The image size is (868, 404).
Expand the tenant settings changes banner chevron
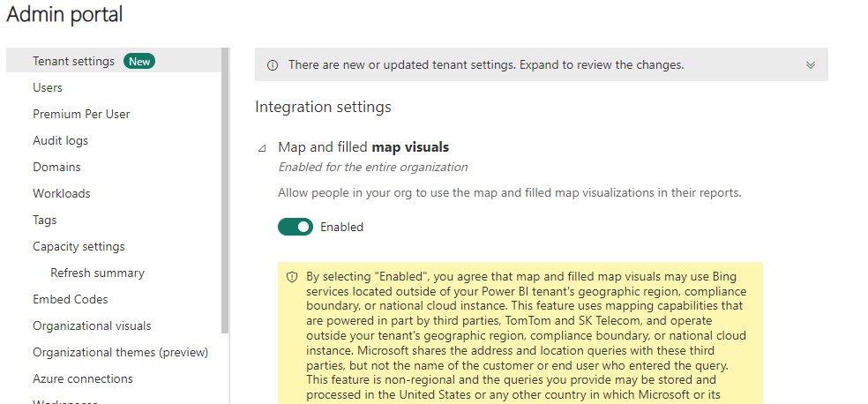[x=811, y=65]
